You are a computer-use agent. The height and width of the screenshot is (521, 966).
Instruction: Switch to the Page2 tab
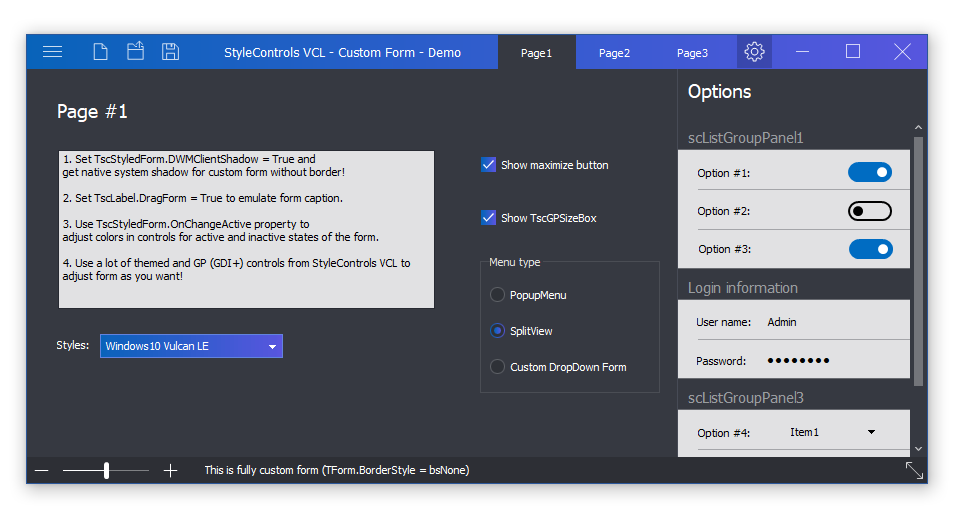(614, 52)
